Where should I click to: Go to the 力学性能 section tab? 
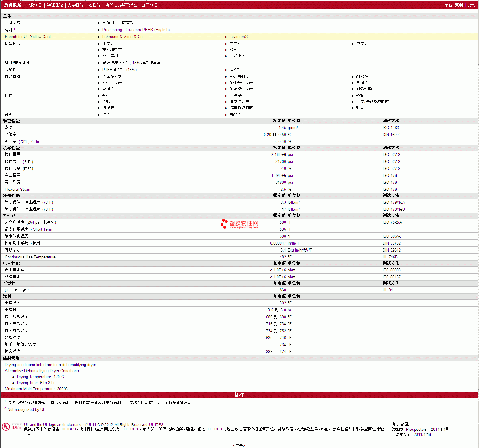tap(76, 5)
